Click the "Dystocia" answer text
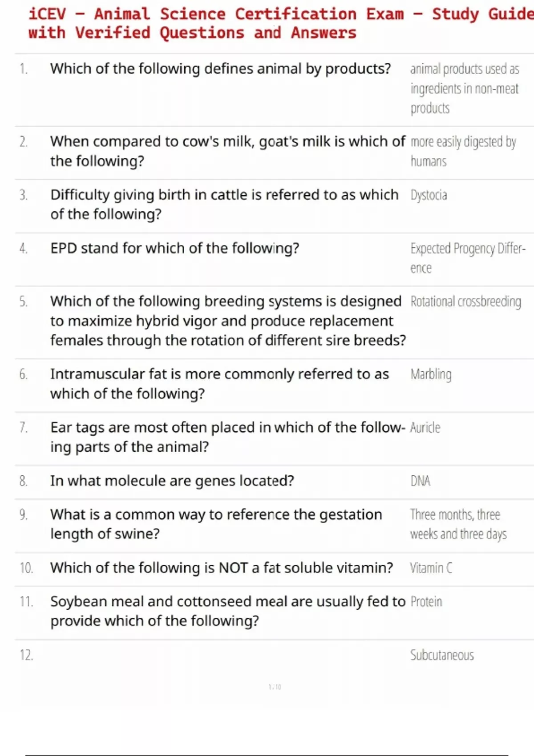This screenshot has height=756, width=534. (429, 195)
